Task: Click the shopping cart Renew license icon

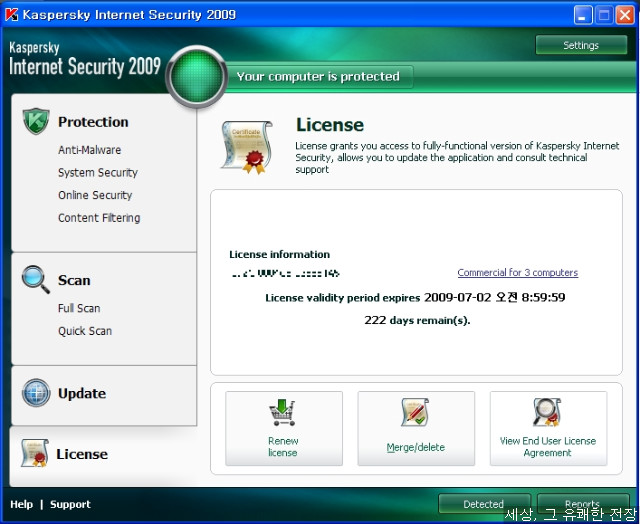Action: 282,413
